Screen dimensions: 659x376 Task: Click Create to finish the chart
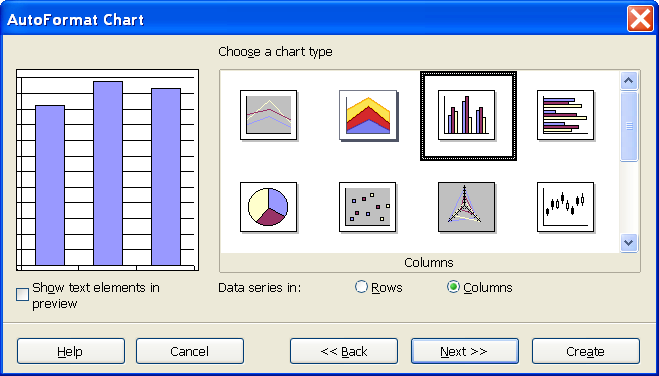pos(586,351)
